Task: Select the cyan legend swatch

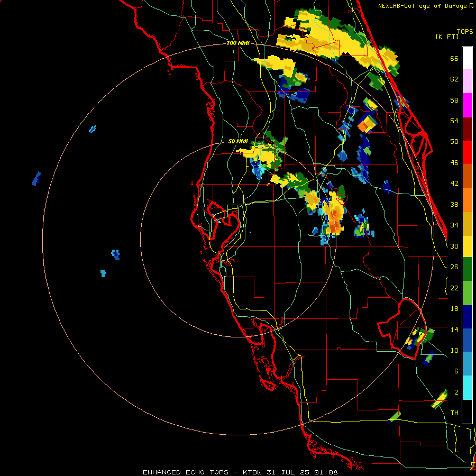Action: pyautogui.click(x=467, y=388)
